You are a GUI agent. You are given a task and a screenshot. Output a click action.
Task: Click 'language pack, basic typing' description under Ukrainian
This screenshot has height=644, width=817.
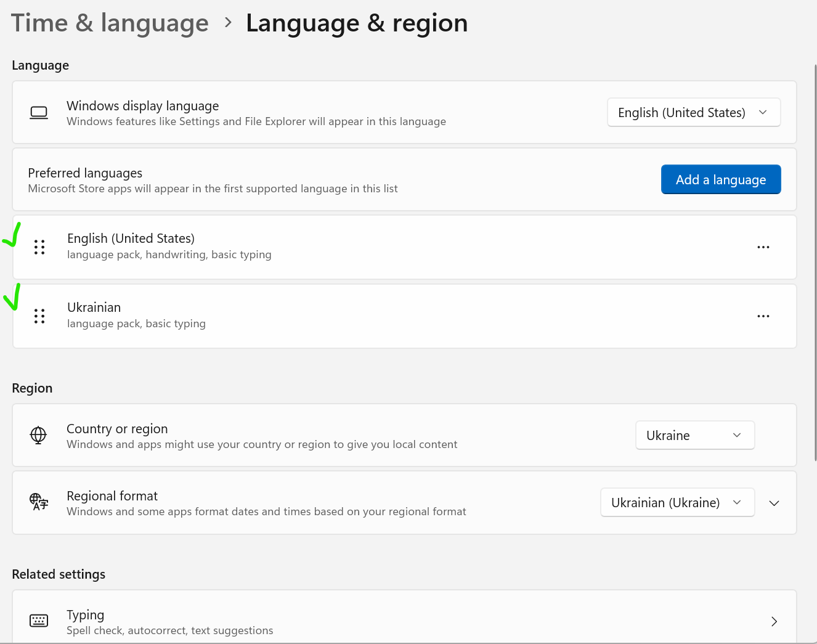pos(136,324)
